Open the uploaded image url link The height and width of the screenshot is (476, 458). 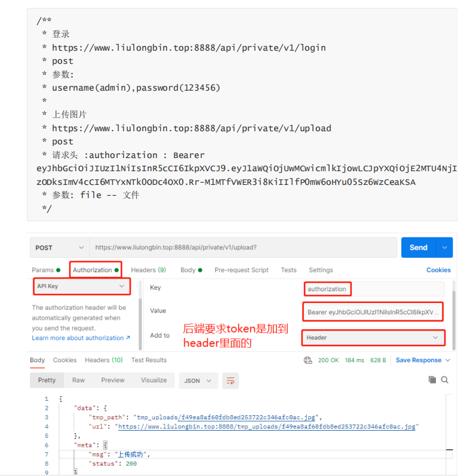tap(266, 426)
